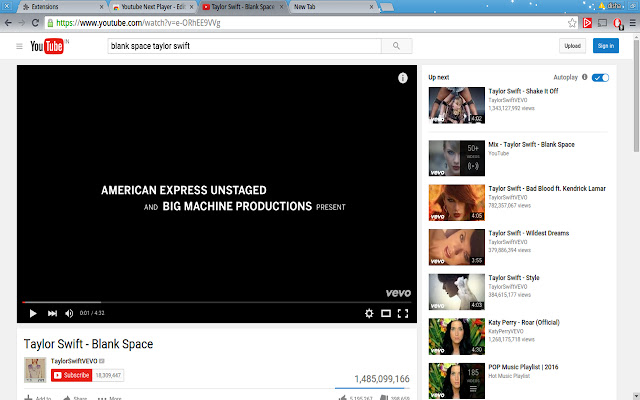Play the Blank Space video
Image resolution: width=640 pixels, height=400 pixels.
[x=33, y=313]
